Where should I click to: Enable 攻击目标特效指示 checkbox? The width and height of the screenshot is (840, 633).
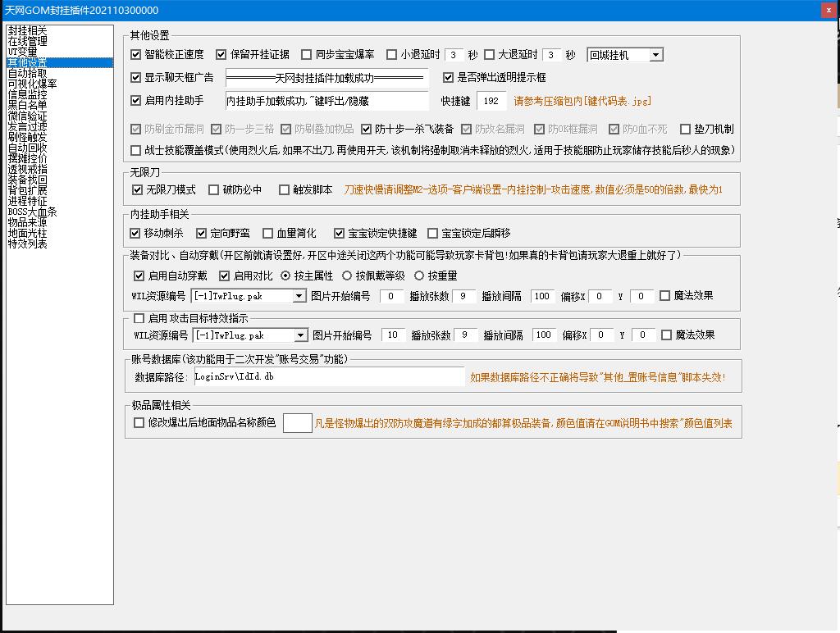[139, 318]
